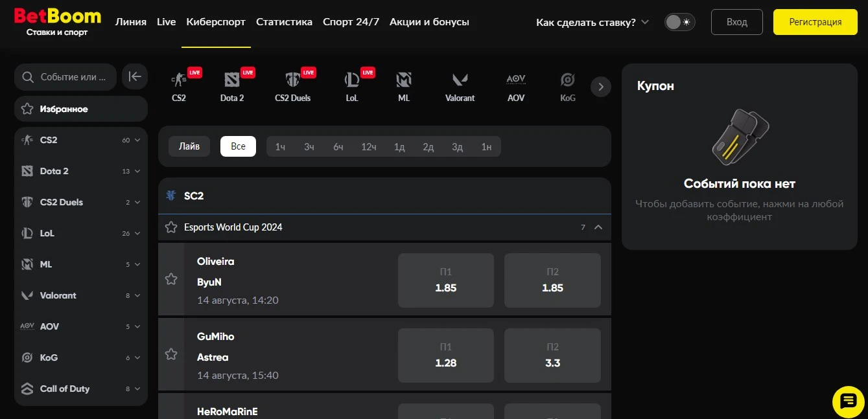Star the Esports World Cup 2024 tournament
The image size is (868, 419).
coord(171,227)
